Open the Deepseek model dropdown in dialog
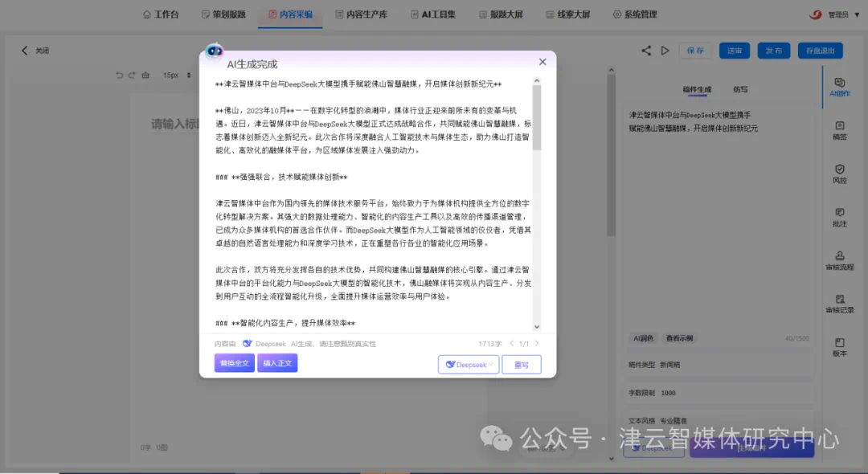 point(469,365)
